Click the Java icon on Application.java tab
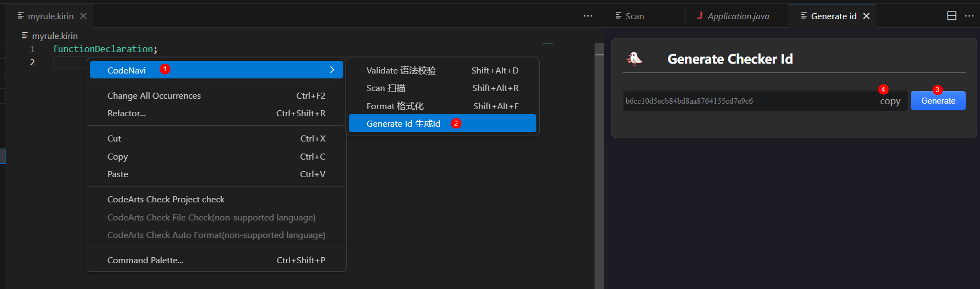980x289 pixels. [700, 16]
